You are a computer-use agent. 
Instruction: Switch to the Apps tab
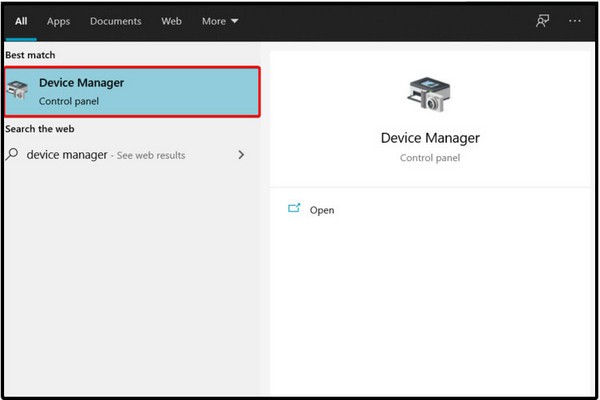click(59, 21)
